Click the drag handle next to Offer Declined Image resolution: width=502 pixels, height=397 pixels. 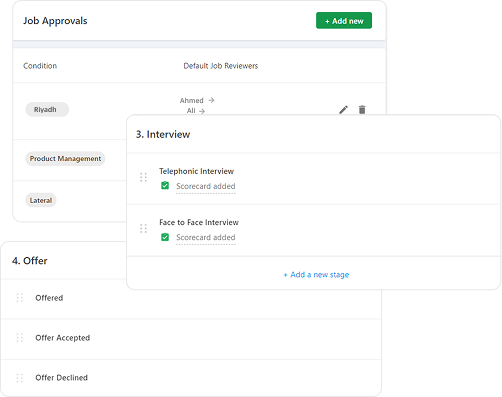click(20, 378)
